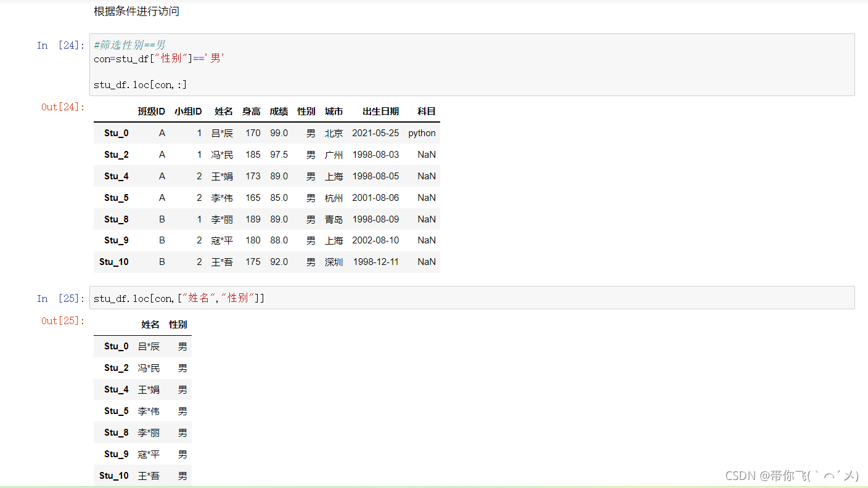Click the name 寇*平 in Out[25] table

(149, 454)
